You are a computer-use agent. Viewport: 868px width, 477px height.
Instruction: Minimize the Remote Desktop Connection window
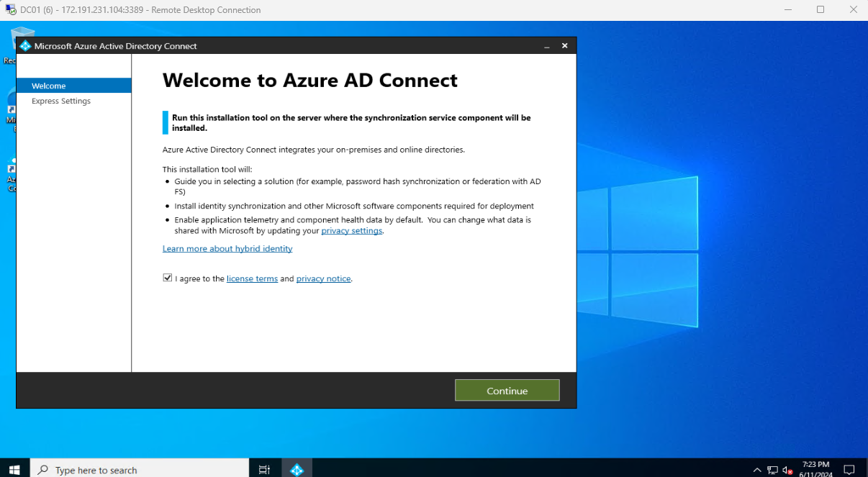point(788,10)
